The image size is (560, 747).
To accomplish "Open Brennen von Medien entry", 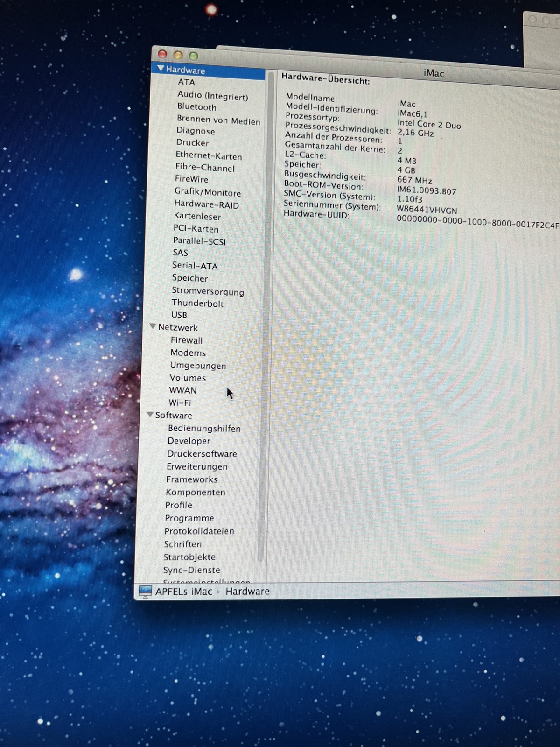I will click(218, 120).
